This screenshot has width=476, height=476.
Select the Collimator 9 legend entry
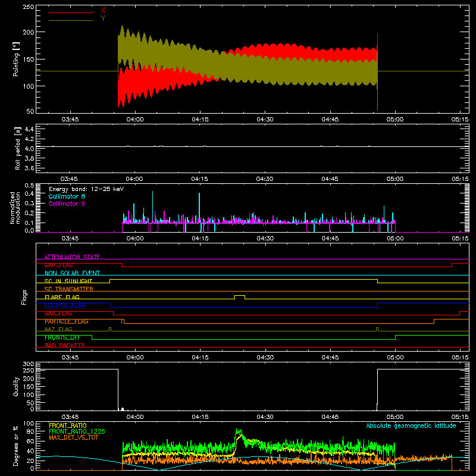[x=67, y=203]
